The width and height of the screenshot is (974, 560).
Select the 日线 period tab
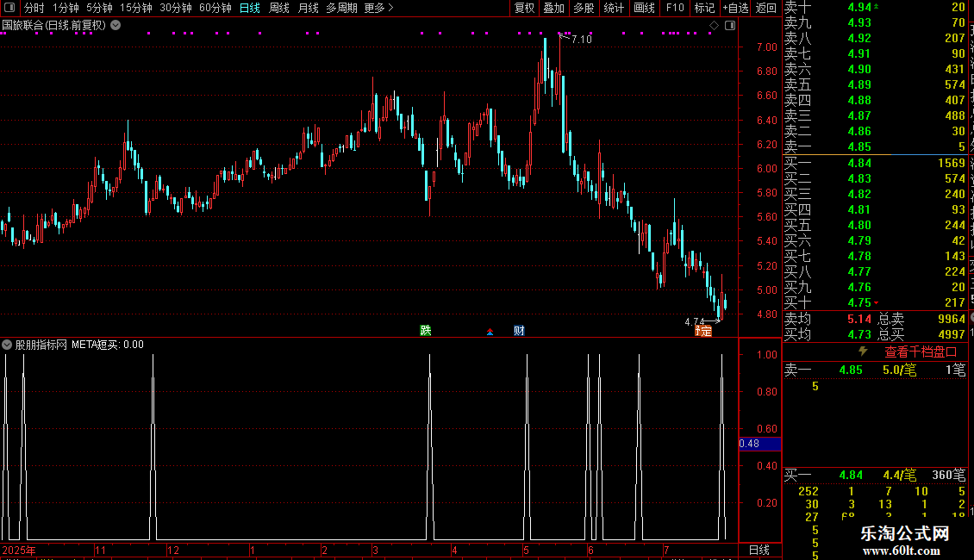click(x=250, y=8)
